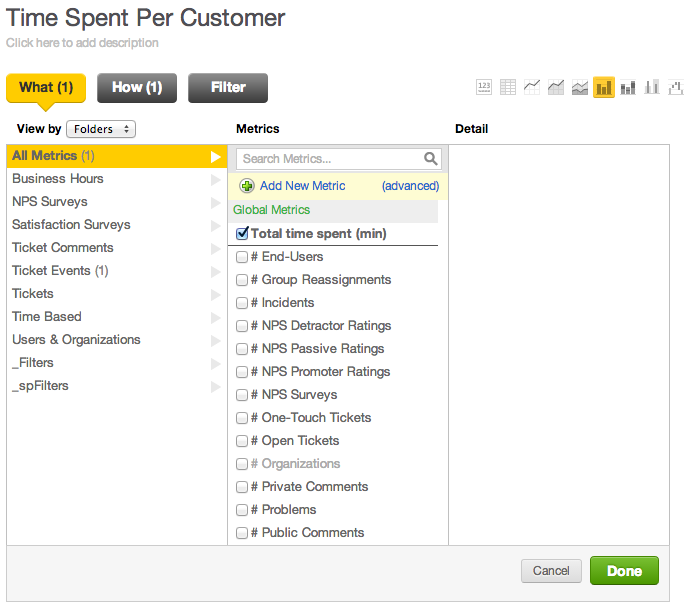Screen dimensions: 688x608
Task: Enable the # One-Touch Tickets checkbox
Action: [x=242, y=418]
